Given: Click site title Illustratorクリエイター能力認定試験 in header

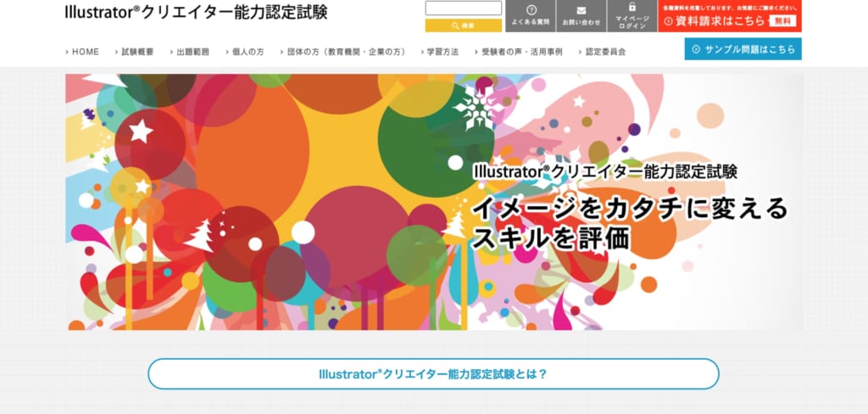Looking at the screenshot, I should (196, 12).
